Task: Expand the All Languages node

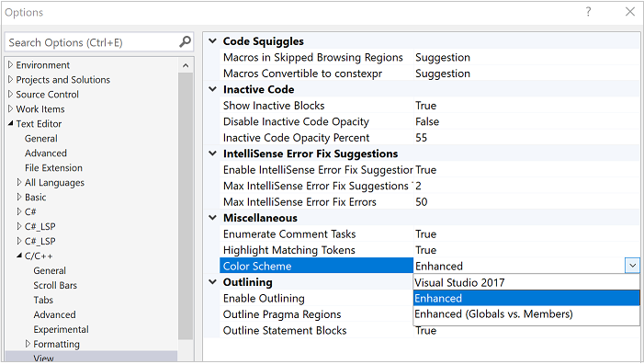Action: 19,182
